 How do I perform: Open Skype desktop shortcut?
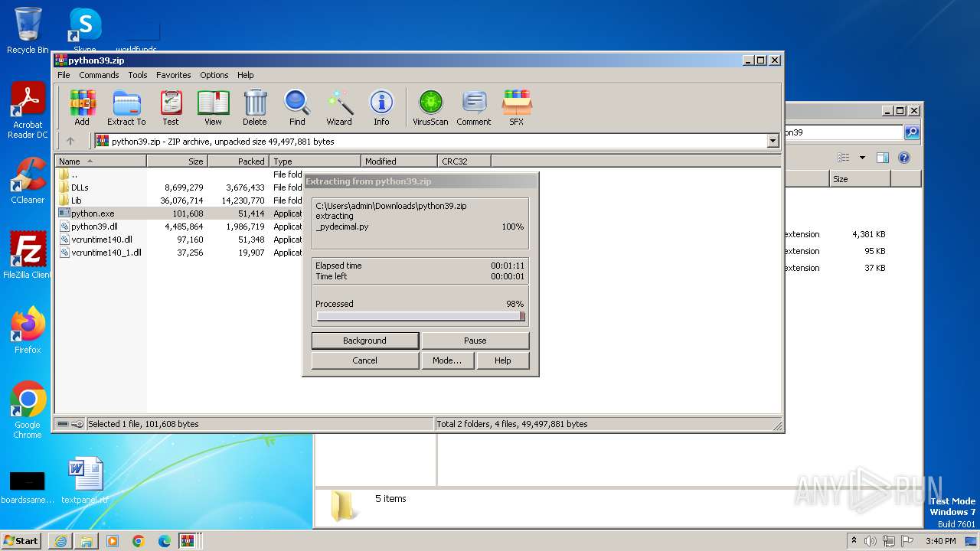click(84, 31)
